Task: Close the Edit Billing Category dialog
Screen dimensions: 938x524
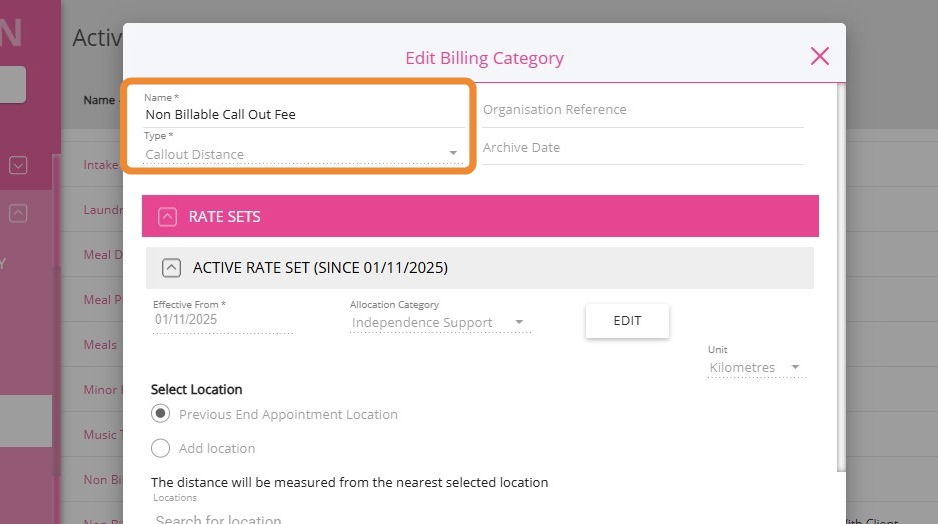Action: pyautogui.click(x=820, y=56)
